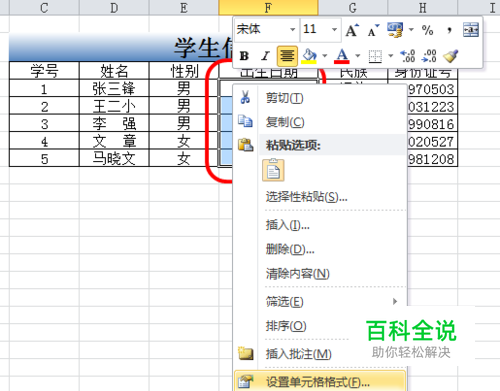This screenshot has height=391, width=500.
Task: Click the scissors cut icon
Action: [x=245, y=97]
